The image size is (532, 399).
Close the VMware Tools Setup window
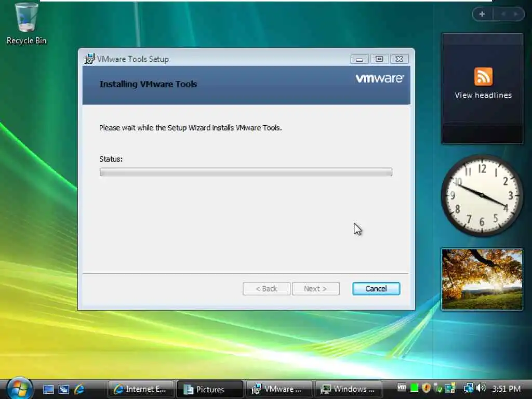click(x=400, y=59)
